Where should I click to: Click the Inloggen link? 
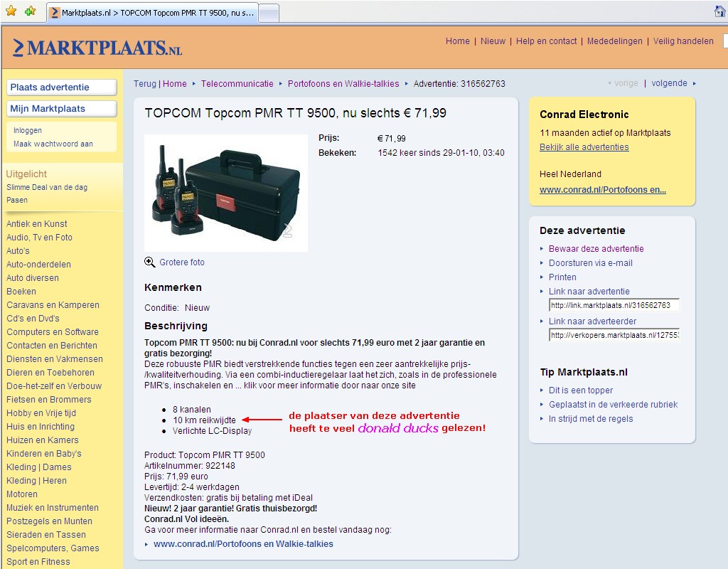click(x=28, y=131)
